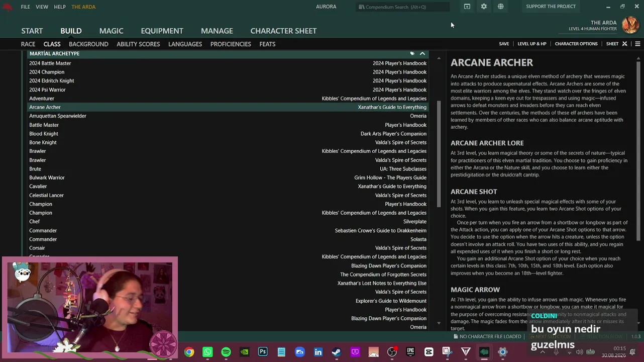The height and width of the screenshot is (362, 644).
Task: Switch to the MAGIC tab
Action: pos(111,31)
